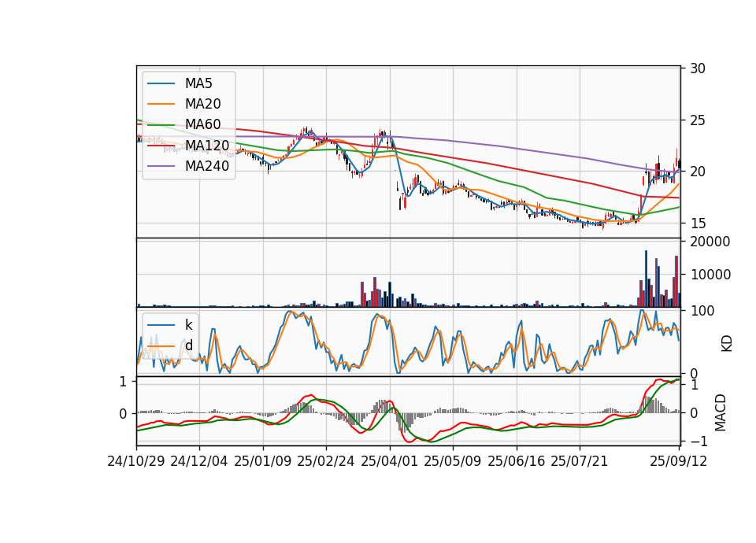This screenshot has width=756, height=543.
Task: Click the volume axis value 10000
Action: coord(710,275)
